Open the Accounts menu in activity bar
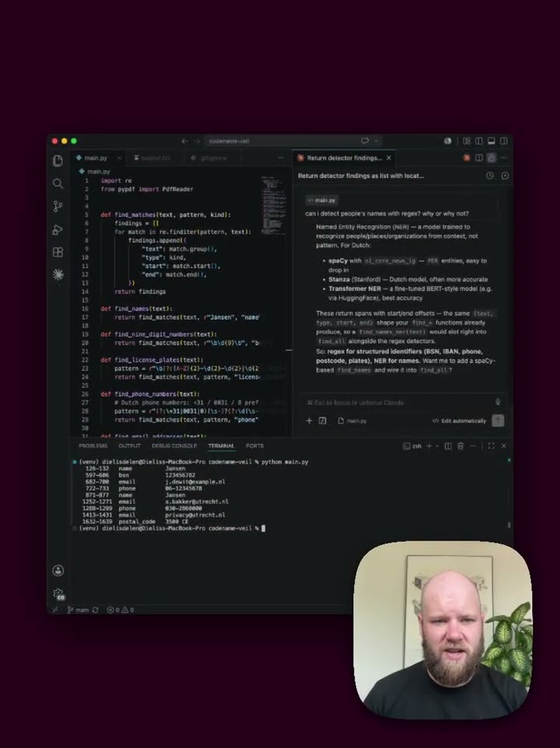560x748 pixels. [58, 571]
